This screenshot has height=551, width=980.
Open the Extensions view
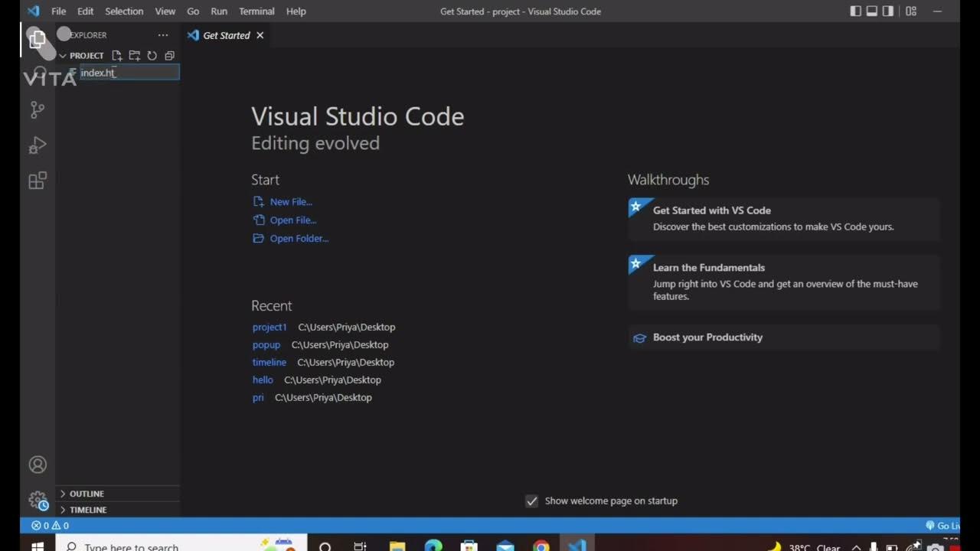[x=37, y=181]
